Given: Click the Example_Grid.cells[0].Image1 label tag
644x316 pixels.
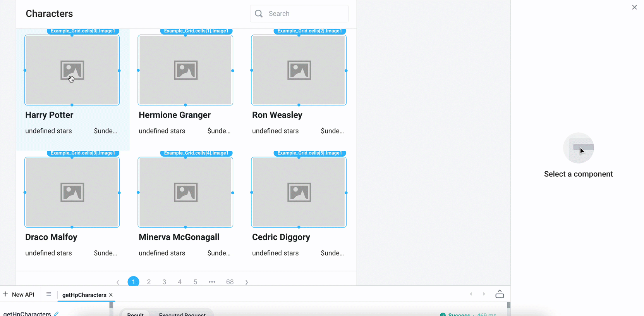Looking at the screenshot, I should [x=83, y=31].
